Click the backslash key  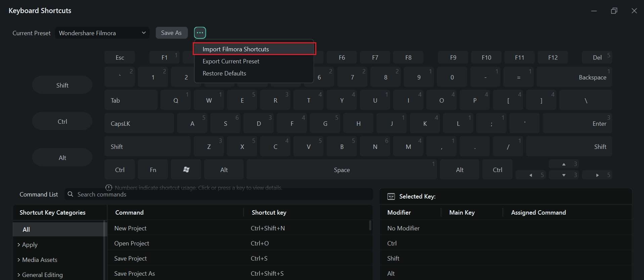tap(586, 100)
